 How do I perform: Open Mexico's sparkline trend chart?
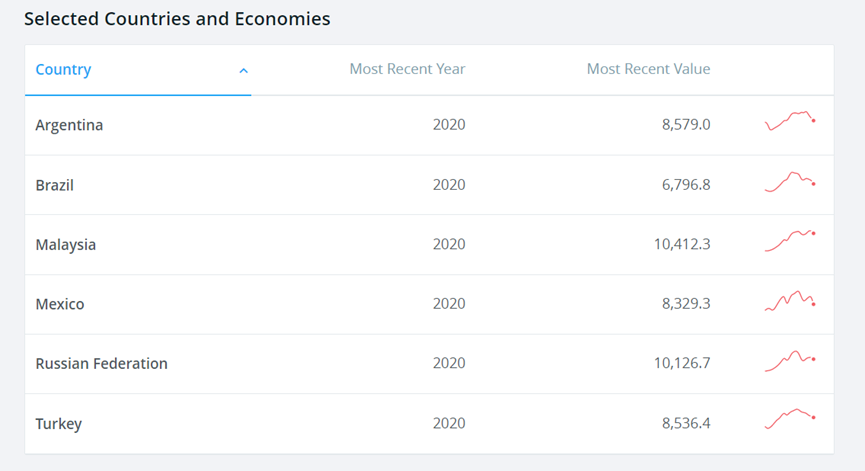(790, 301)
